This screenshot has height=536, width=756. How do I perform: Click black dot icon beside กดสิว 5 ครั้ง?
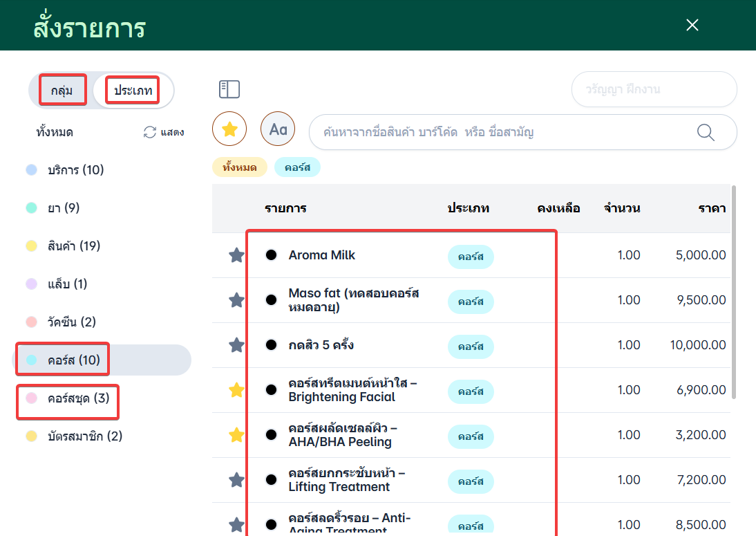tap(272, 345)
